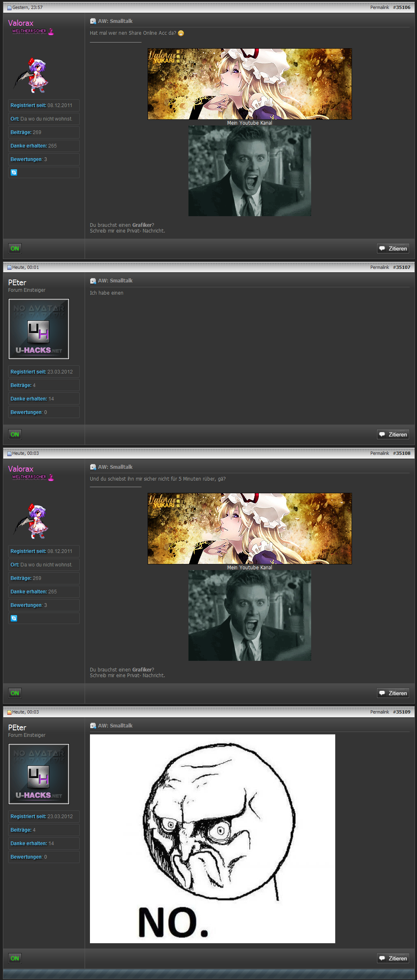Screen dimensions: 417x980
Task: Click the post icon beside the title in #35106
Action: [93, 21]
